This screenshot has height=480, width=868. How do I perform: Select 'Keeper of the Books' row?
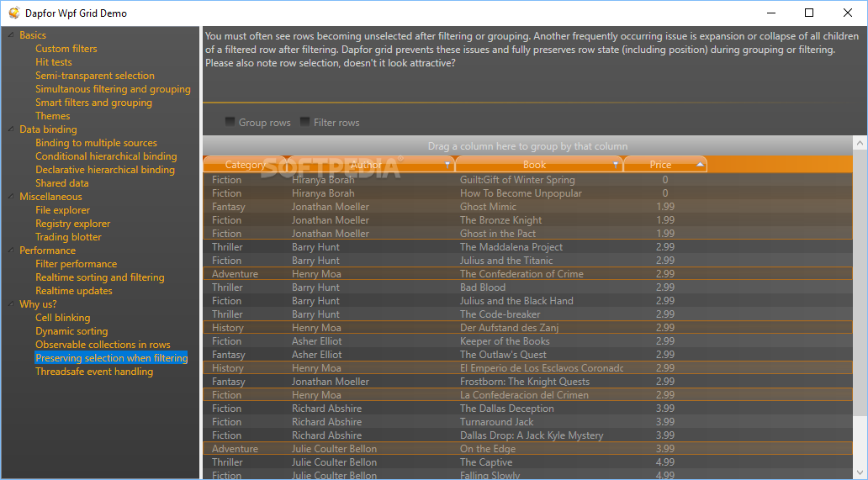pos(527,341)
